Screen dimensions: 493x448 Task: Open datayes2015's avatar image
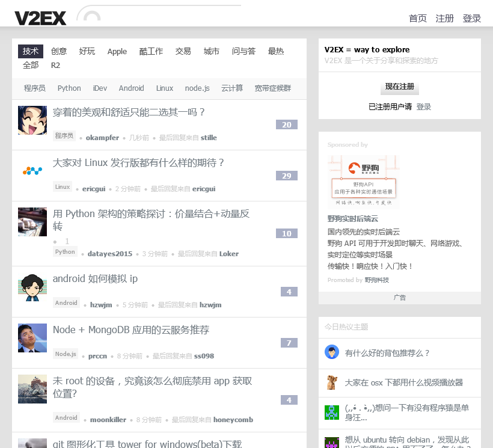[32, 222]
